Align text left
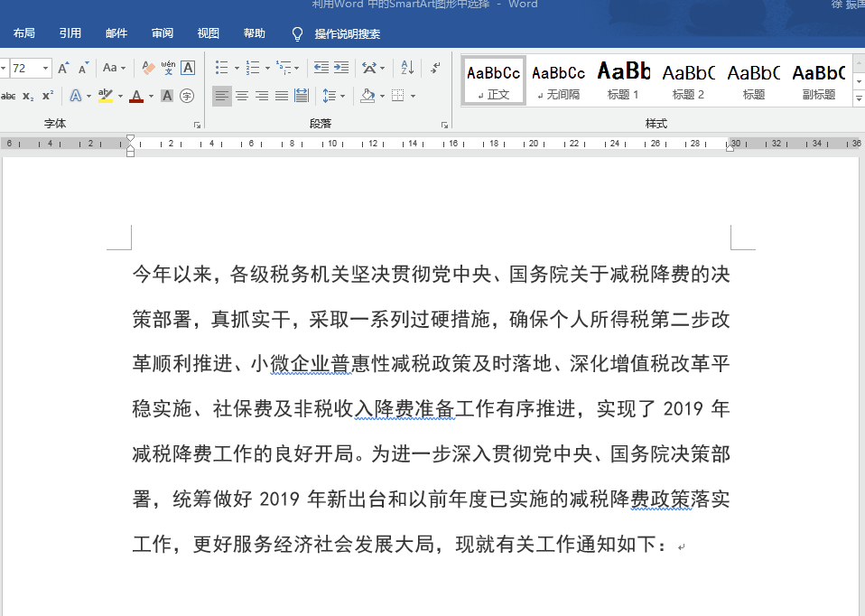The height and width of the screenshot is (616, 865). 222,96
